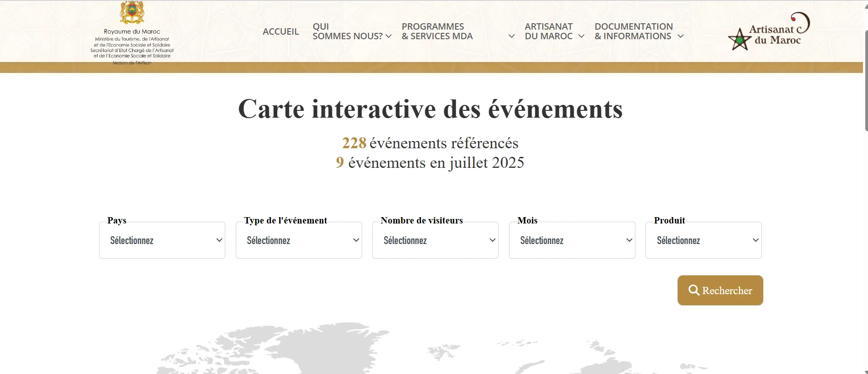
Task: Open the Type de l'événement dropdown
Action: 299,240
